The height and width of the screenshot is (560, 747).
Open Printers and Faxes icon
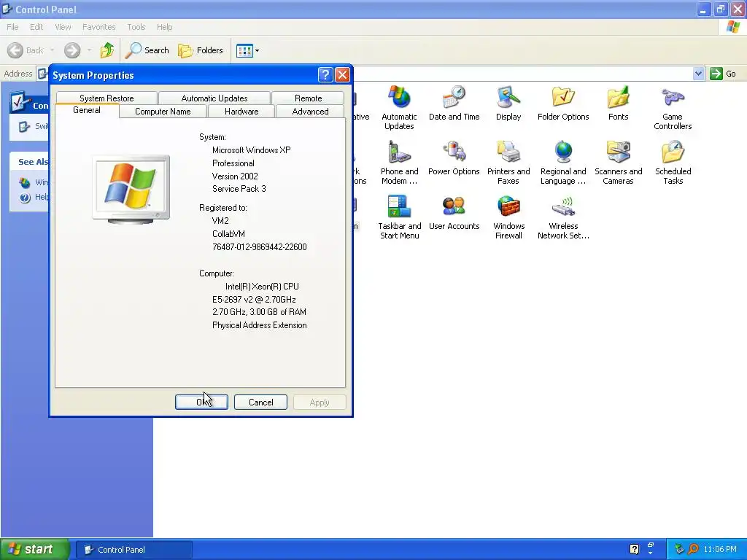click(508, 163)
